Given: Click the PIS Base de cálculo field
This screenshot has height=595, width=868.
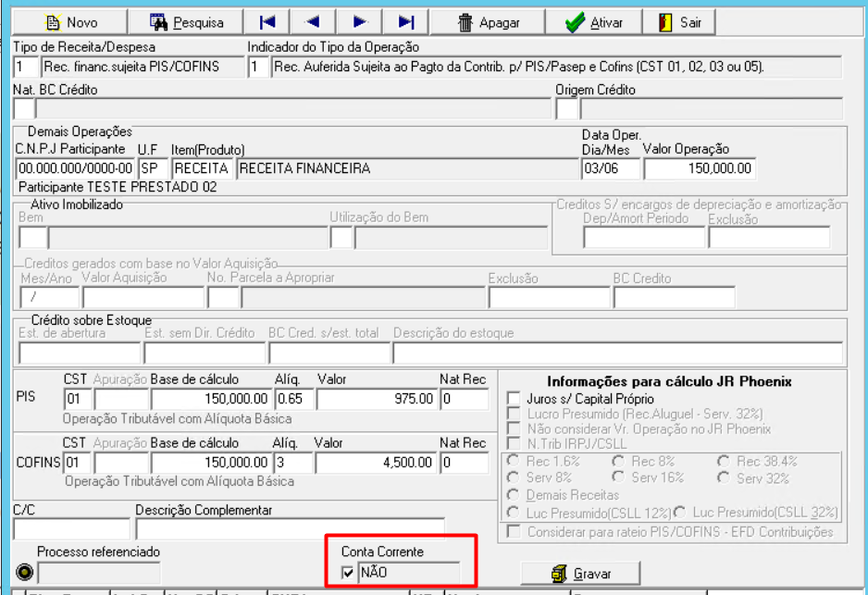Looking at the screenshot, I should pyautogui.click(x=211, y=399).
